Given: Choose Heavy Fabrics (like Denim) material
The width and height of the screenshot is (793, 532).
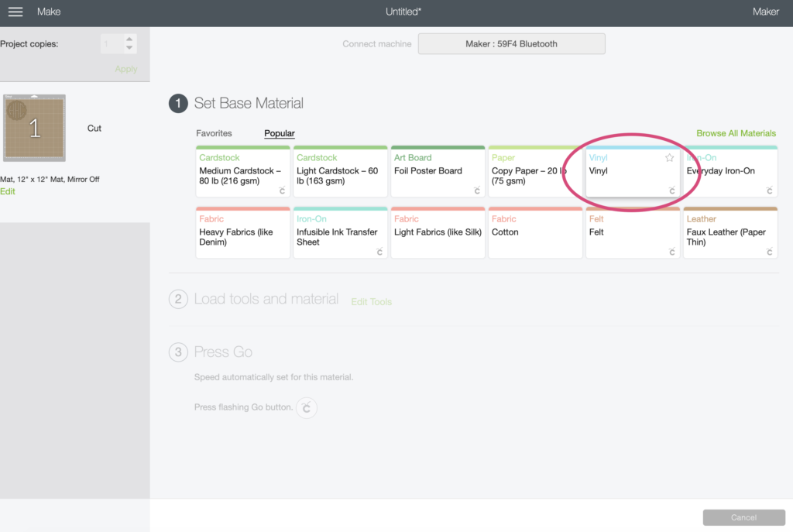Looking at the screenshot, I should pos(242,232).
